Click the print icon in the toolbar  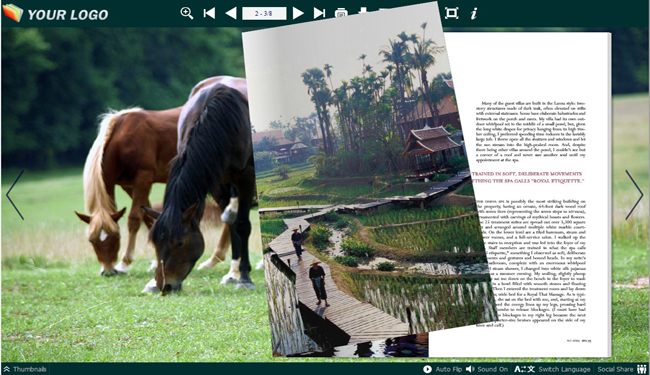click(x=341, y=13)
